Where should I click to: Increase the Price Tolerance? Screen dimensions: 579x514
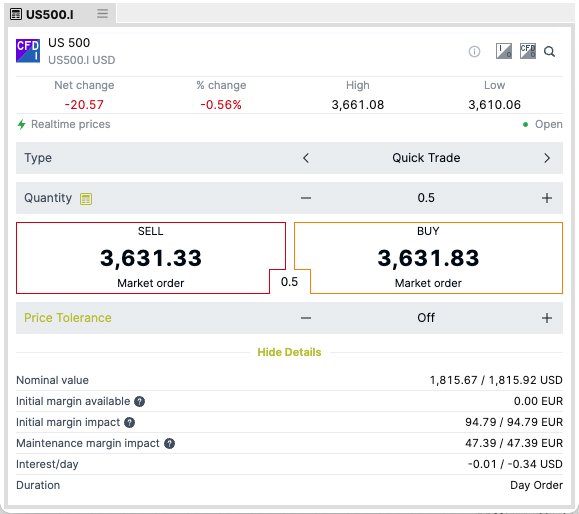pos(547,318)
